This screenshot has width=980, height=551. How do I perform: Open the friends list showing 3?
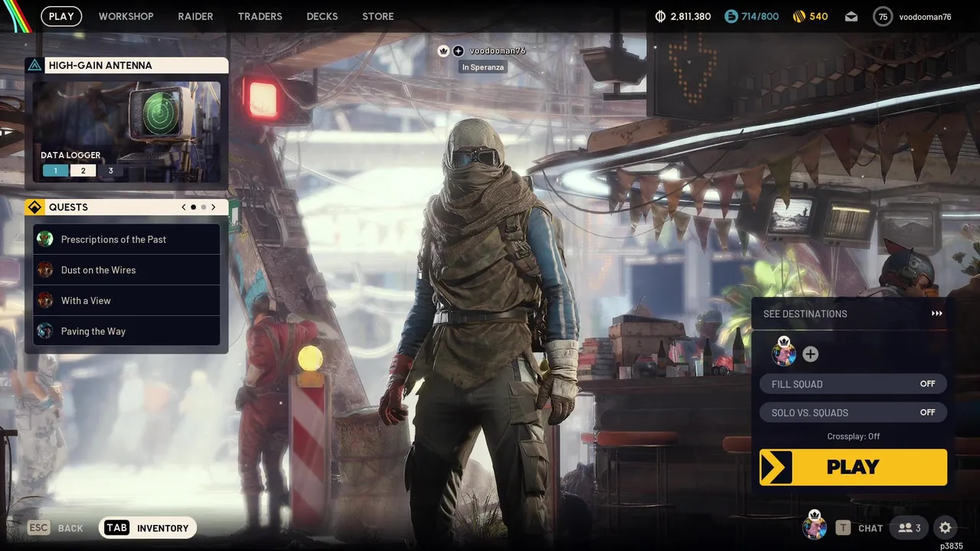[x=910, y=527]
